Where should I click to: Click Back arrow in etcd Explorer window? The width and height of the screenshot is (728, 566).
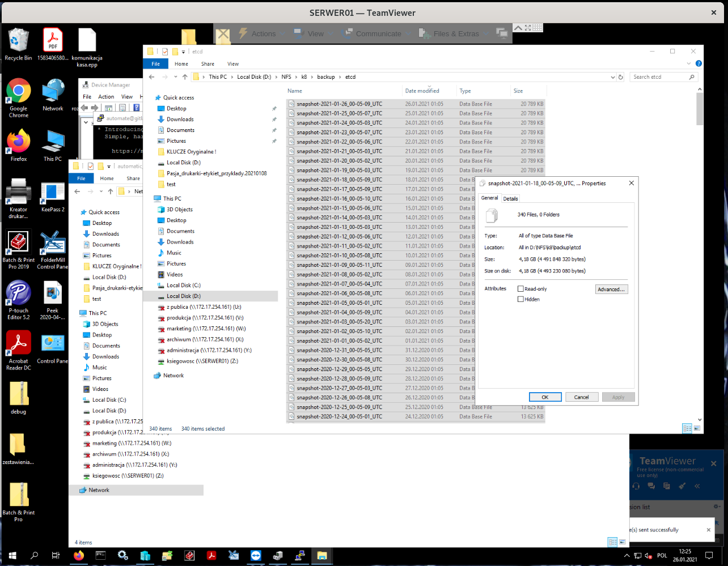click(x=151, y=77)
